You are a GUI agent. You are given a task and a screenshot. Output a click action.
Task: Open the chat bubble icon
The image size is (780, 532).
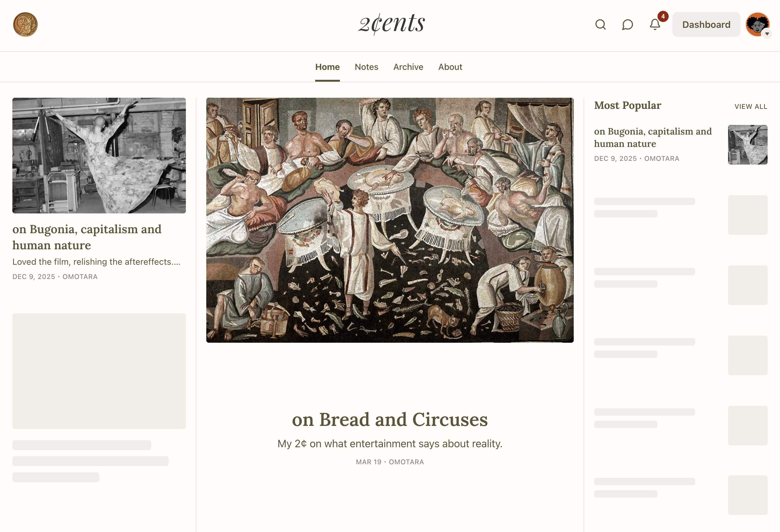(627, 24)
